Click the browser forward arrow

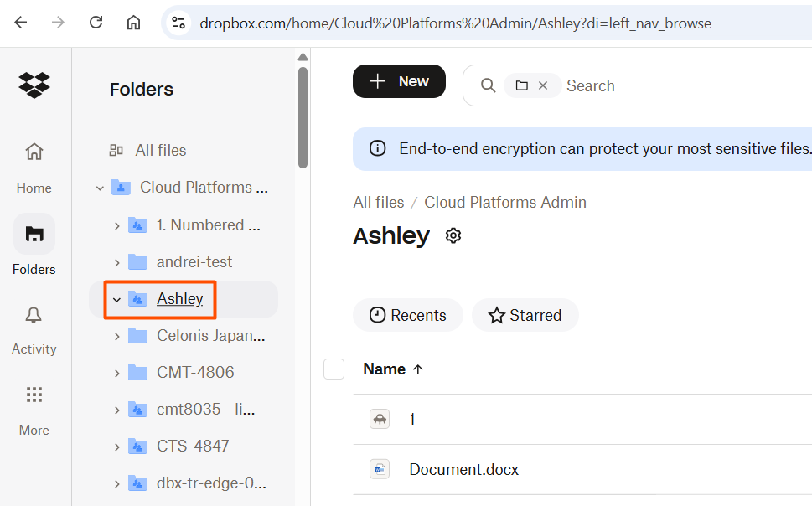pyautogui.click(x=58, y=23)
